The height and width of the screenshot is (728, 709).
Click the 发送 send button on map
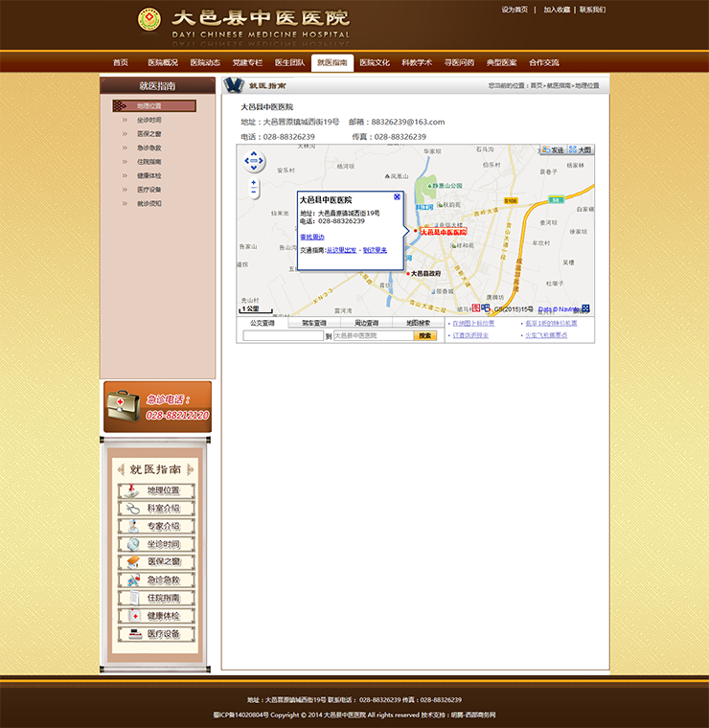pos(552,150)
